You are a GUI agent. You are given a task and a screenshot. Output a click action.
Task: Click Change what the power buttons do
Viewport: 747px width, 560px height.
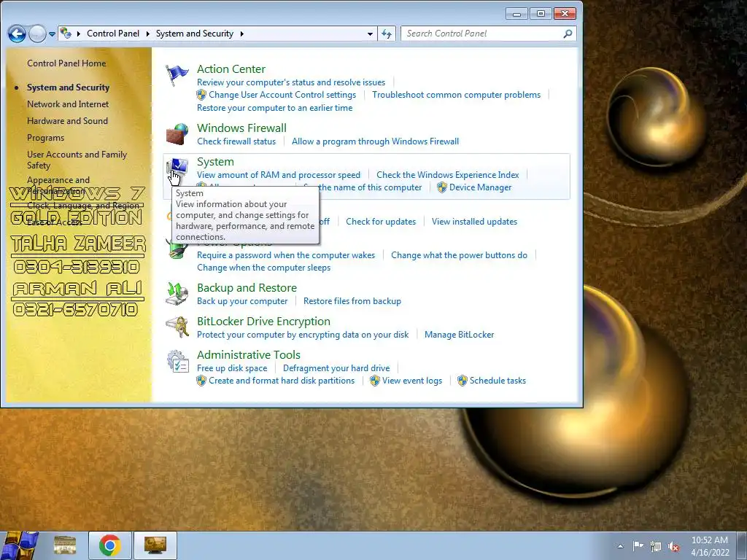[x=460, y=255]
